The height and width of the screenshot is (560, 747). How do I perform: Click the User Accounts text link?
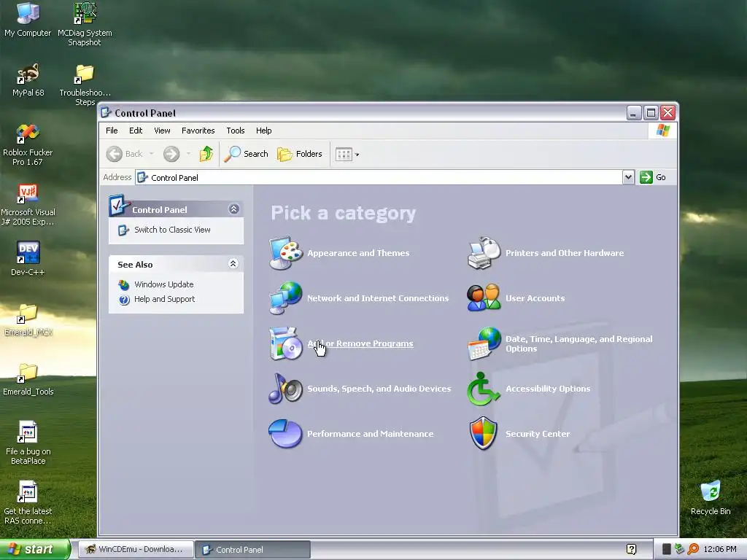(535, 298)
